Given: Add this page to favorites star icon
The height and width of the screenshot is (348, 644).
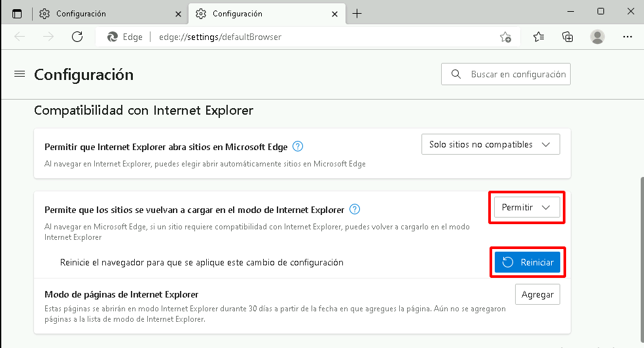Looking at the screenshot, I should point(506,37).
